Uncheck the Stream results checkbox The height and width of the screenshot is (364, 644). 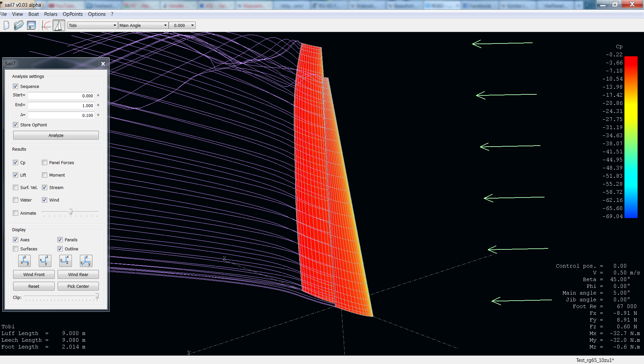pyautogui.click(x=45, y=188)
